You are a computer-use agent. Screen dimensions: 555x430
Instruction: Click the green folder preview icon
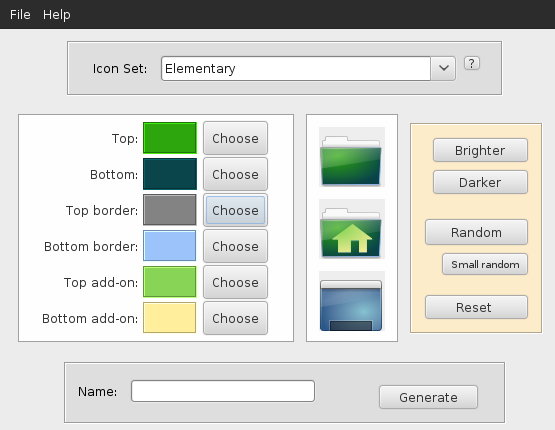351,157
